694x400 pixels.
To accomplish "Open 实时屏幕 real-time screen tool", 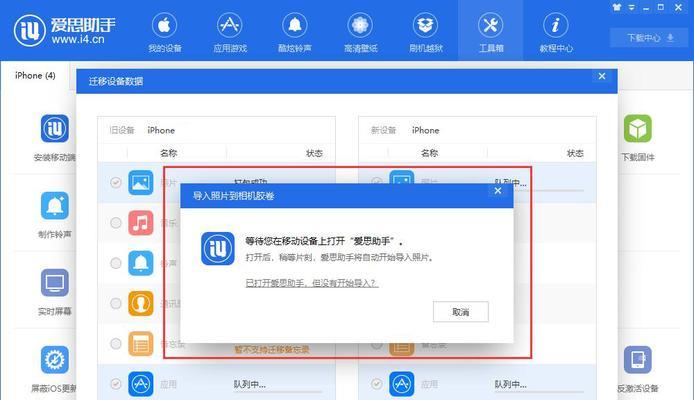I will 54,292.
